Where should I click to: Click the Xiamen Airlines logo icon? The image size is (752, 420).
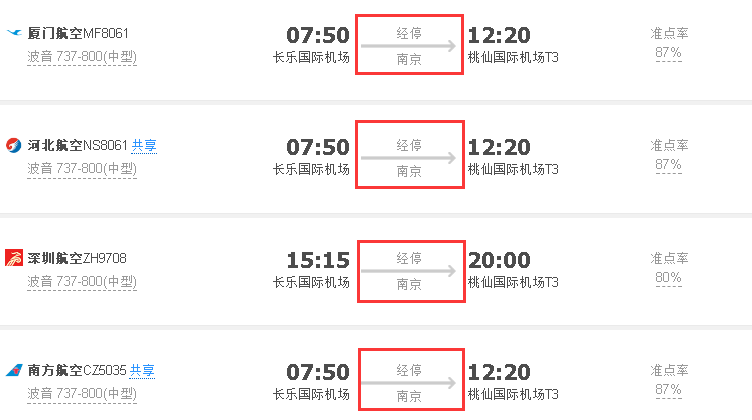pyautogui.click(x=14, y=34)
